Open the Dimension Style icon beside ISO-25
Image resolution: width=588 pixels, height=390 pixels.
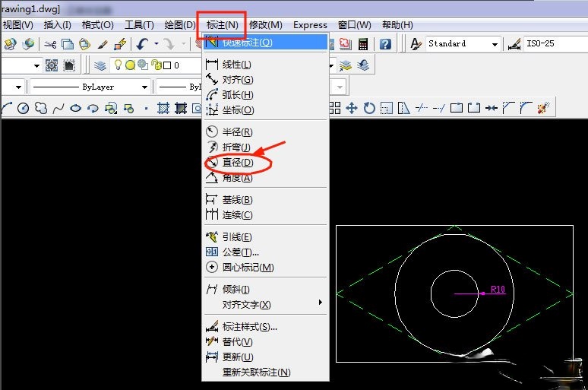point(514,44)
